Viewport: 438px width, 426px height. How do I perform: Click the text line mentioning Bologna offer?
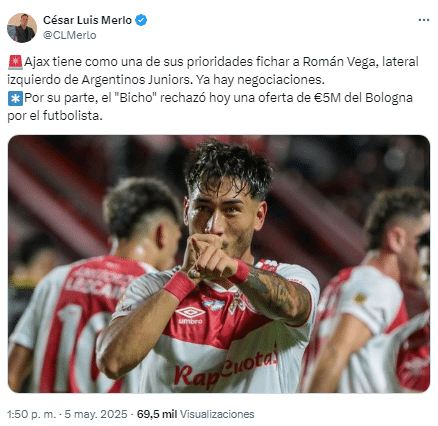point(210,107)
